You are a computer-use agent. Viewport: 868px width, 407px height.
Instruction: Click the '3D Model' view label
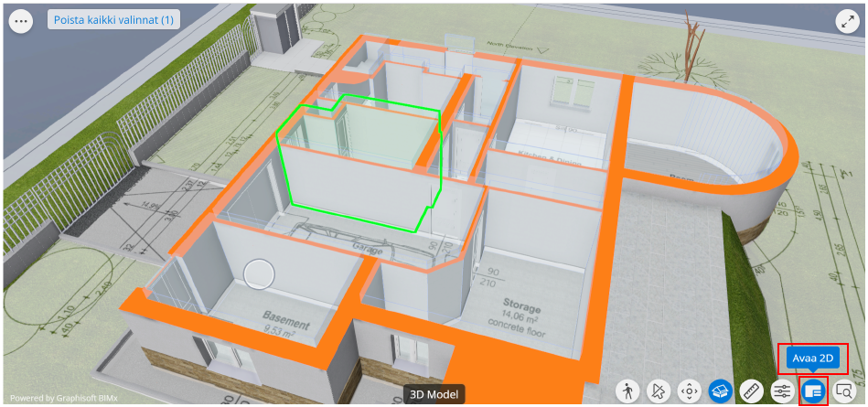coord(434,394)
